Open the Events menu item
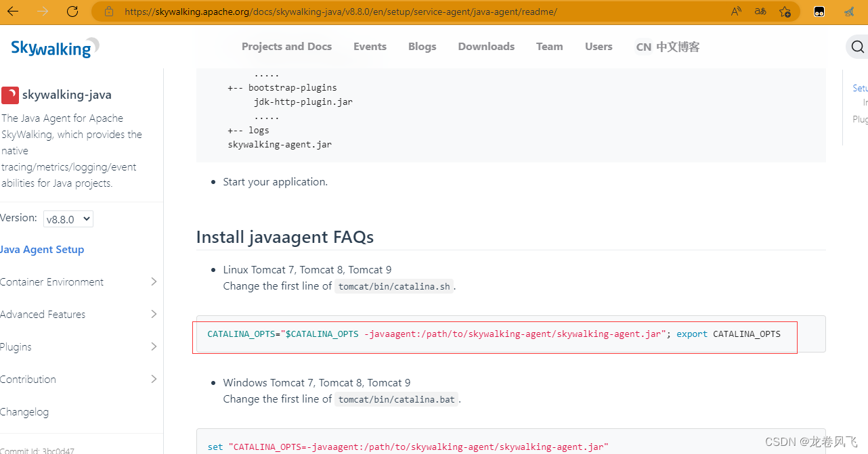This screenshot has height=454, width=868. [x=370, y=47]
